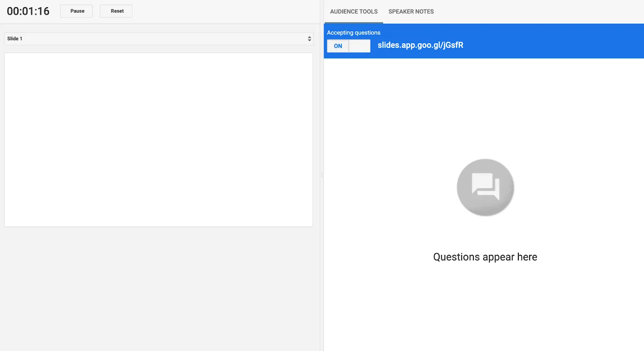Click the up-down arrows on slide selector
The width and height of the screenshot is (644, 351).
(x=309, y=39)
